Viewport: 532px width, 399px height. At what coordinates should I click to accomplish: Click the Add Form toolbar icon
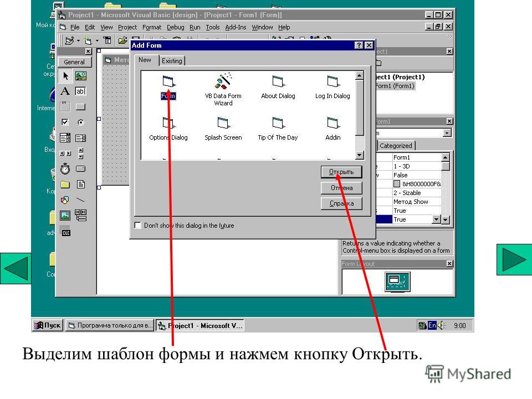[x=88, y=40]
